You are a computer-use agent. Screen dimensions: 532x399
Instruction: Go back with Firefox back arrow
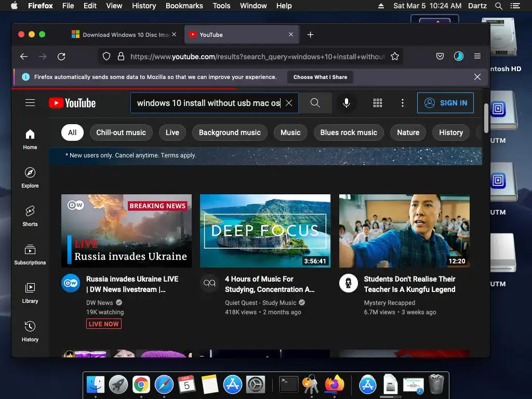(x=24, y=56)
